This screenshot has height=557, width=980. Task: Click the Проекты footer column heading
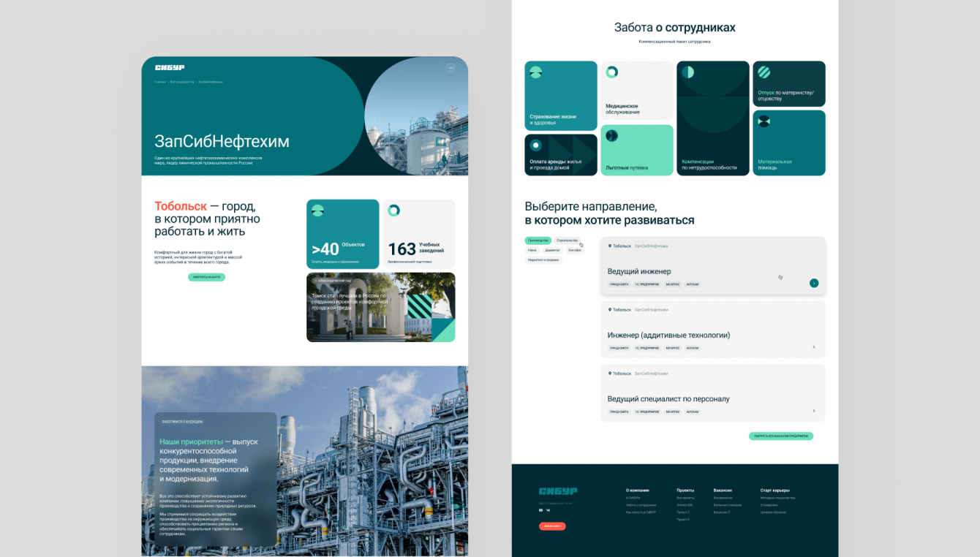(x=685, y=490)
